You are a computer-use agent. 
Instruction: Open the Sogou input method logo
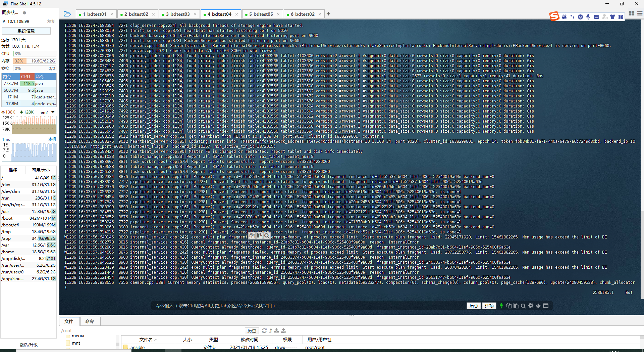554,16
